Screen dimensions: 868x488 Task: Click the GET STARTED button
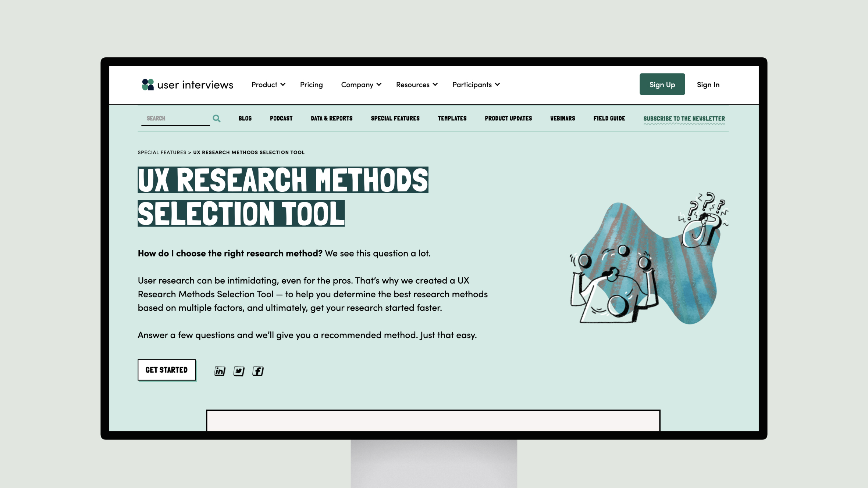[166, 369]
